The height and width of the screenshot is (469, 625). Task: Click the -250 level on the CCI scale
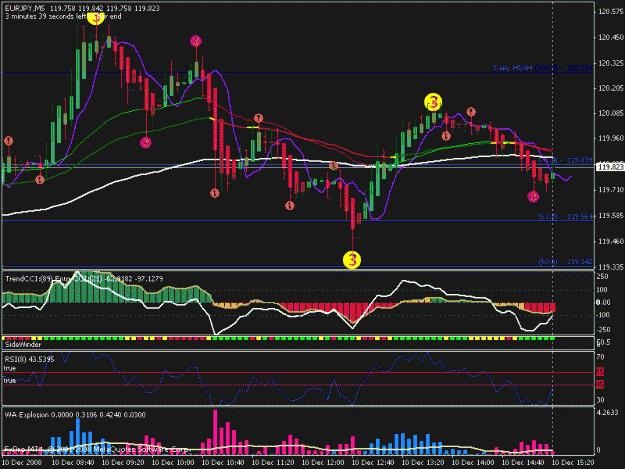[603, 330]
